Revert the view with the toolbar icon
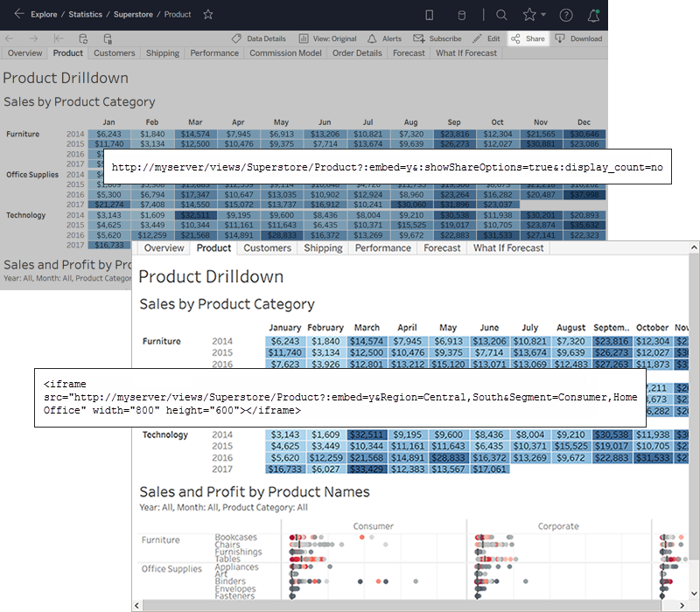This screenshot has width=700, height=612. pos(59,38)
